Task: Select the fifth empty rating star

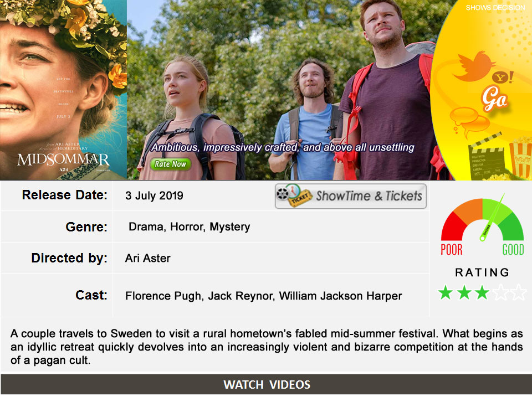Action: click(519, 292)
